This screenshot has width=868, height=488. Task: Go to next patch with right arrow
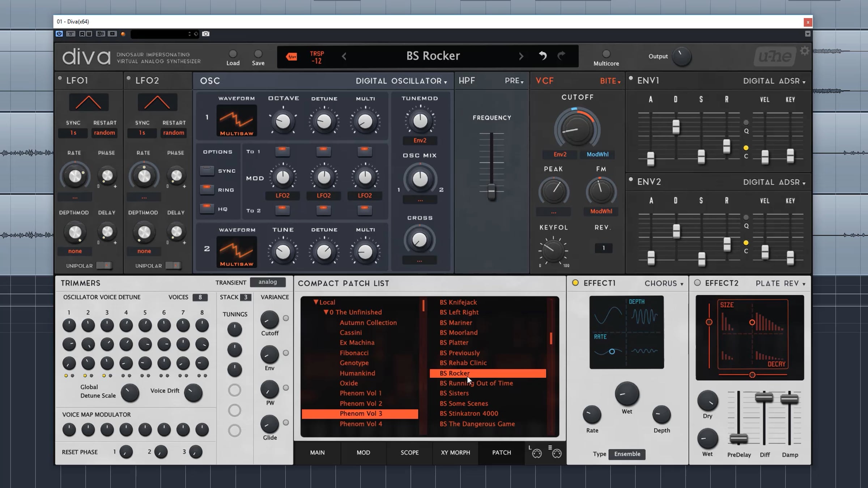click(521, 56)
